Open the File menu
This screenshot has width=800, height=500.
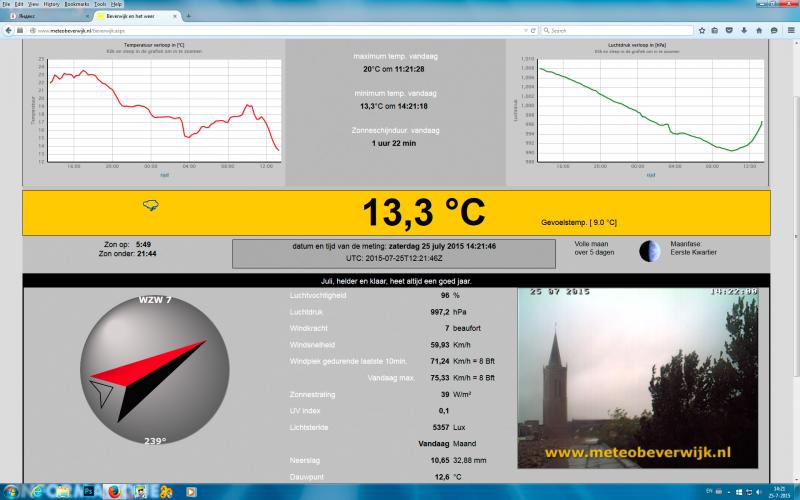click(6, 4)
